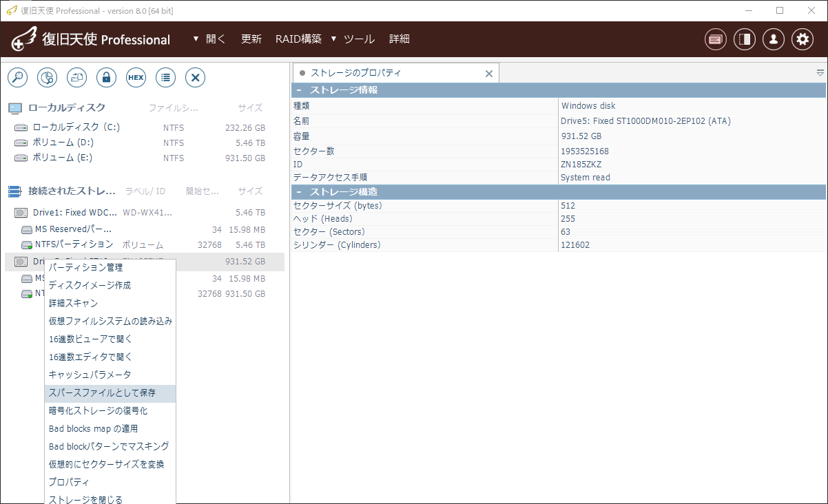Click the disk image toolbar icon
The width and height of the screenshot is (828, 504).
(x=76, y=77)
